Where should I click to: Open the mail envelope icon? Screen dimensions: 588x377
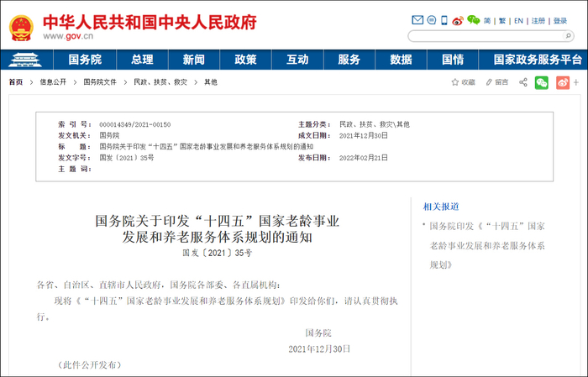(417, 20)
